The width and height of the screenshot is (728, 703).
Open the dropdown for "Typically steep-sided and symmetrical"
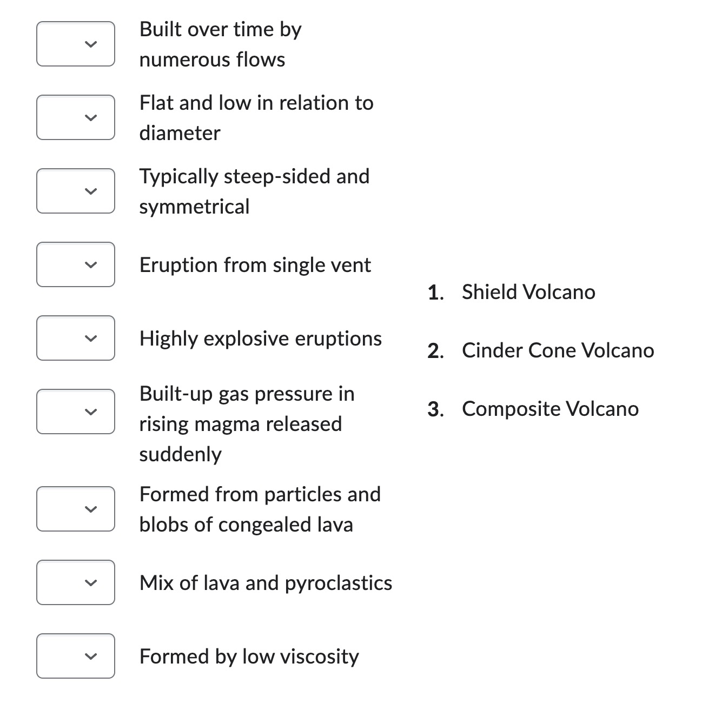[75, 191]
